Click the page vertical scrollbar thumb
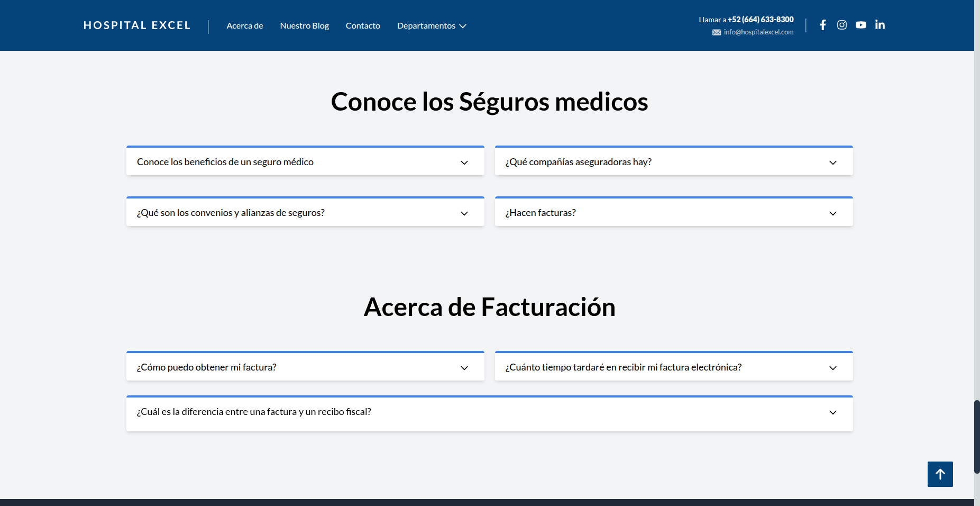Viewport: 980px width, 506px height. [977, 437]
